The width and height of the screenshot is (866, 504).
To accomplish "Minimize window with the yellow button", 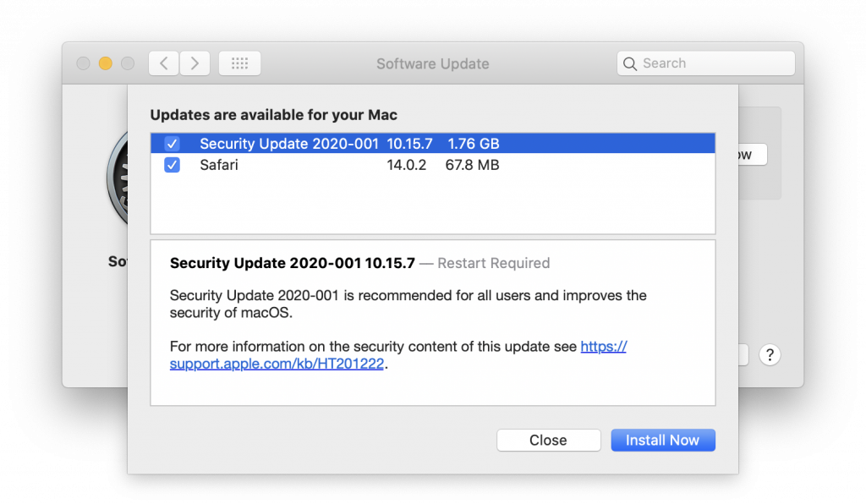I will coord(106,63).
